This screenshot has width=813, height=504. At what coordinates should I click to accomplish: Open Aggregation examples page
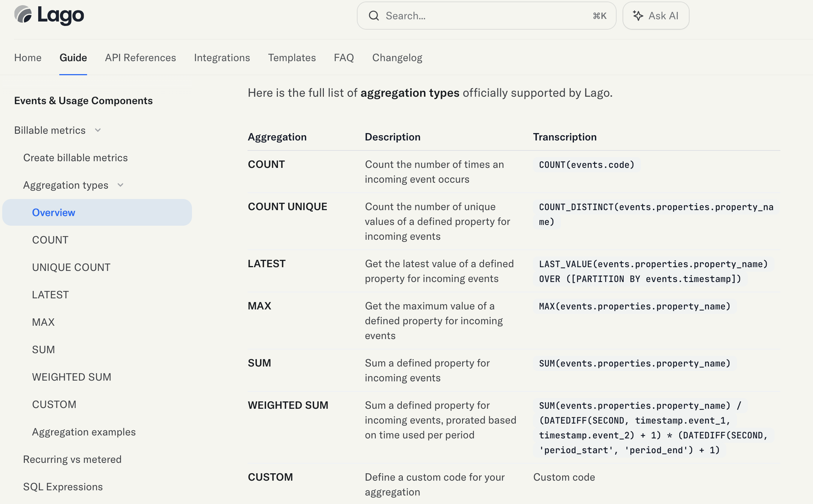pyautogui.click(x=84, y=432)
